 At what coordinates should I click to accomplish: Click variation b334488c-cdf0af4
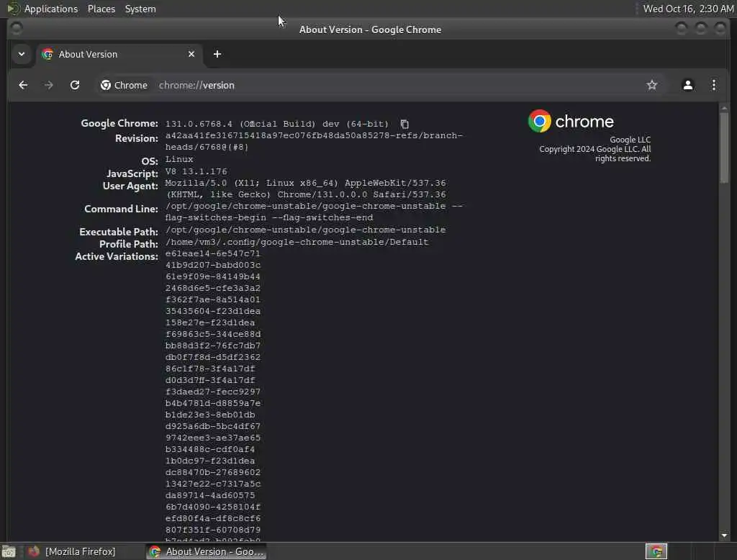coord(209,449)
